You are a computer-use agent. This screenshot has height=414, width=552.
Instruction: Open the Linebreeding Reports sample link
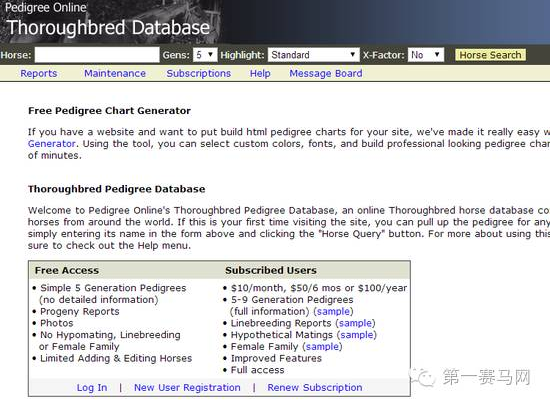pyautogui.click(x=355, y=323)
